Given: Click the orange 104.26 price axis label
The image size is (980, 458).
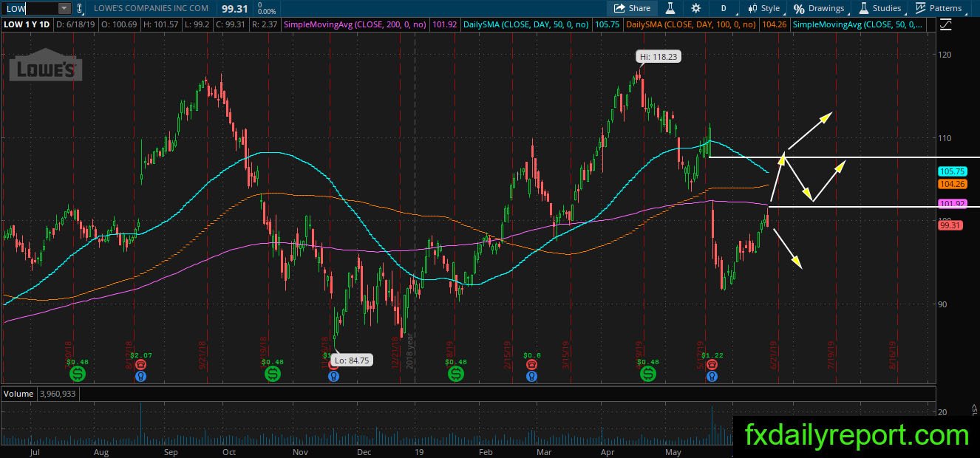Looking at the screenshot, I should point(952,184).
